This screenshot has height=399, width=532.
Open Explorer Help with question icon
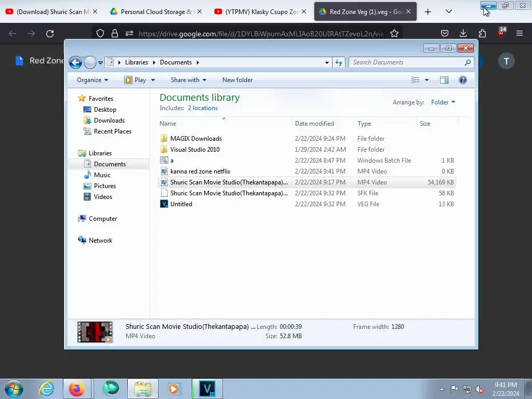click(x=463, y=80)
